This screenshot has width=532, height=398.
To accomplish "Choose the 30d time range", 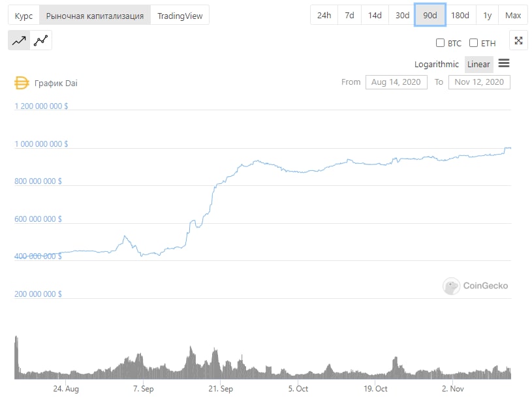I will click(402, 15).
